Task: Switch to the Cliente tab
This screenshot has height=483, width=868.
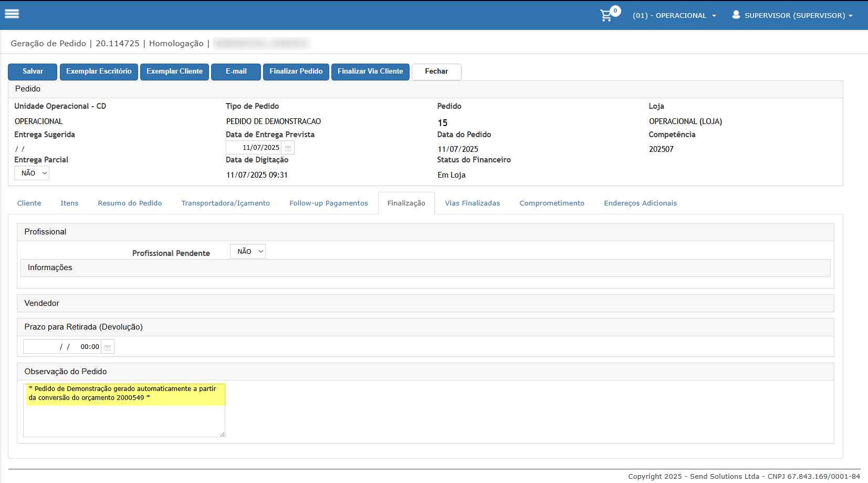Action: [x=29, y=203]
